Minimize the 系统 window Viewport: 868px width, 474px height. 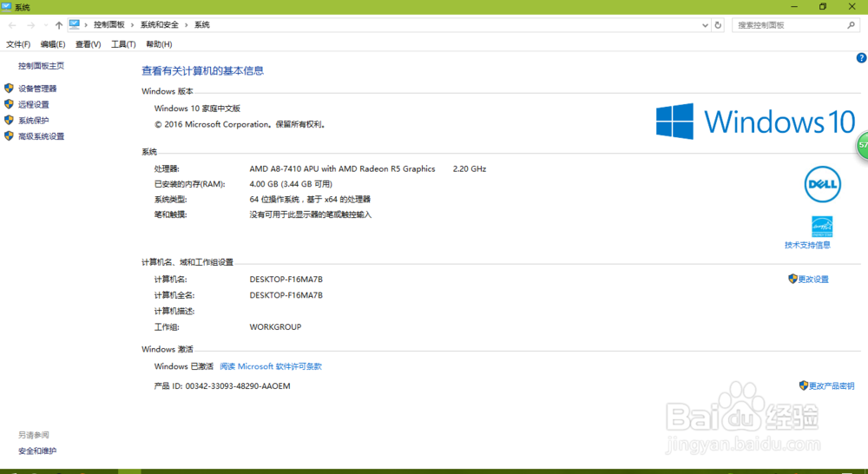[794, 7]
